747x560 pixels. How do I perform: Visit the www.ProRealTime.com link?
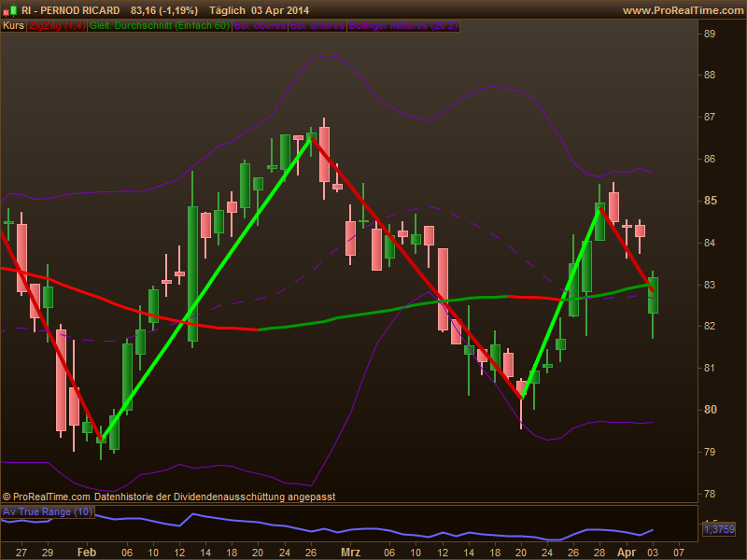683,10
